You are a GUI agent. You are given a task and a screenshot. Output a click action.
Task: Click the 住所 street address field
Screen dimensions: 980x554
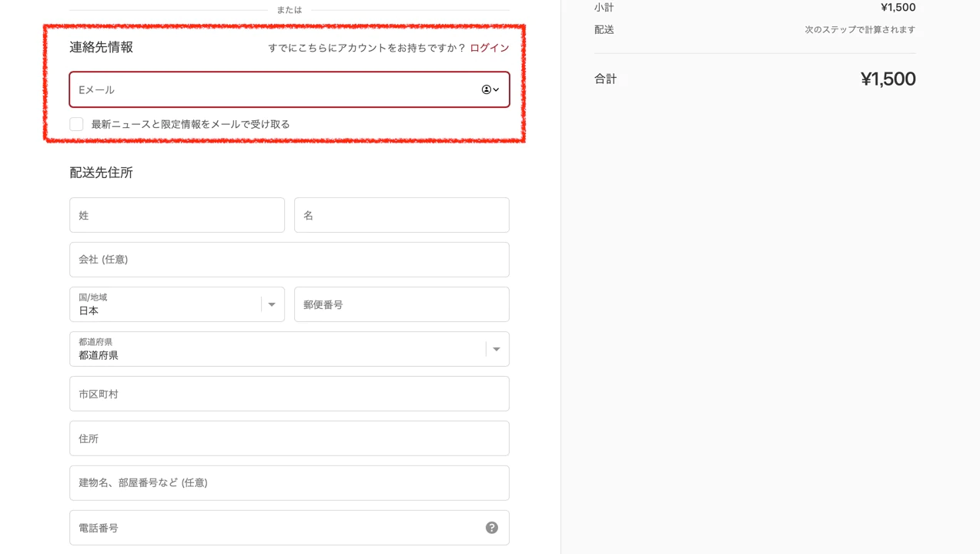tap(289, 438)
